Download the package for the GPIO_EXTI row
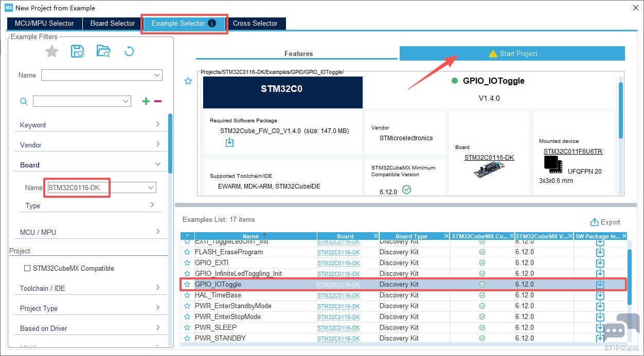 pos(600,263)
